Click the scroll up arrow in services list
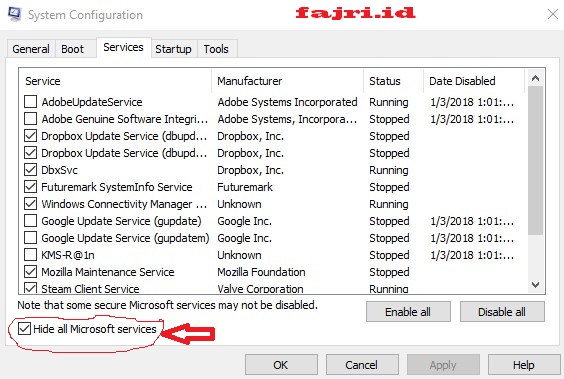The width and height of the screenshot is (564, 379). [x=535, y=78]
